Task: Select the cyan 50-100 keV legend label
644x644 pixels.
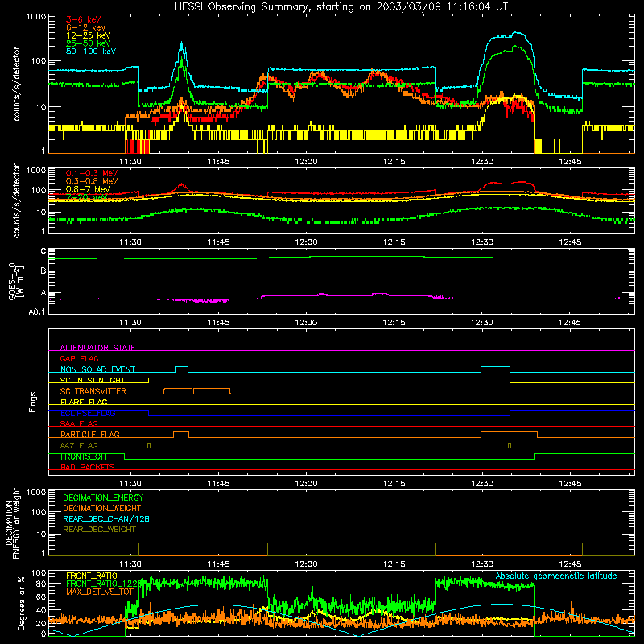Action: (91, 51)
